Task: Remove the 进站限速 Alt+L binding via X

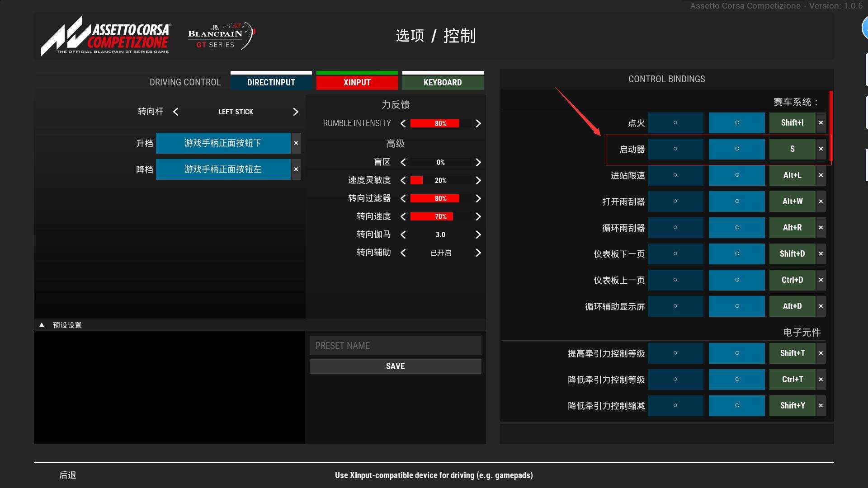Action: point(821,175)
